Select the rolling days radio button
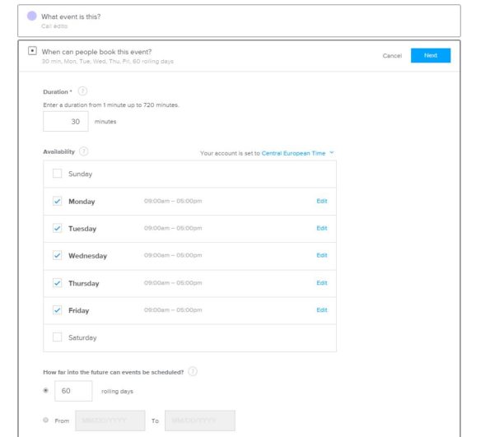 [45, 391]
